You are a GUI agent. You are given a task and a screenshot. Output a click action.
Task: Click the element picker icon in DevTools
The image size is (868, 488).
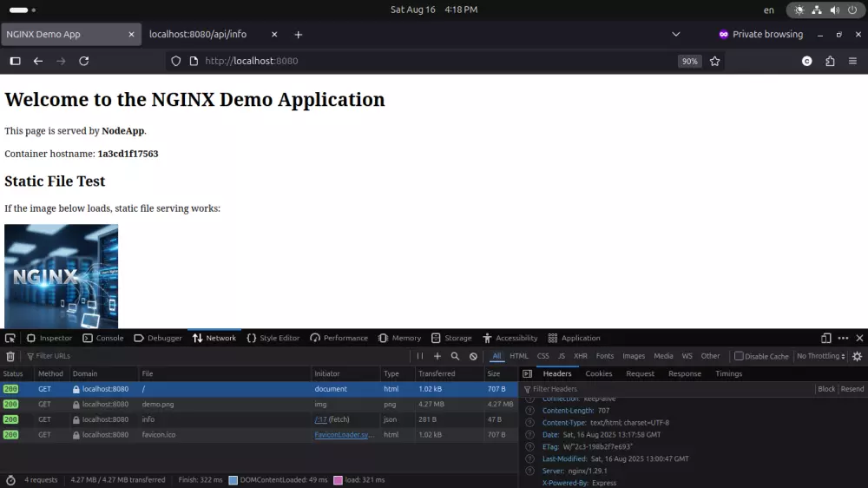pos(10,338)
